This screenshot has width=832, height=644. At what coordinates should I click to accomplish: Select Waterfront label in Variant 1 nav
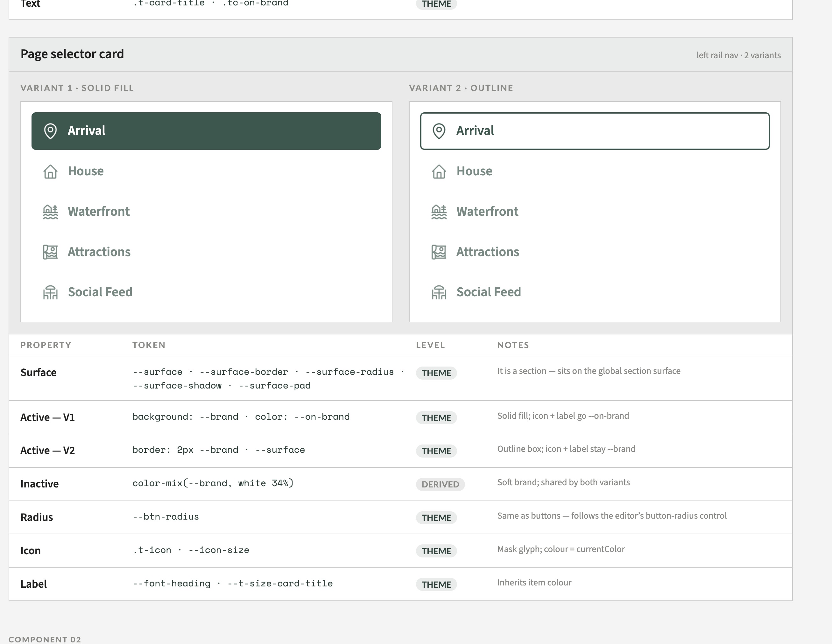click(x=99, y=211)
